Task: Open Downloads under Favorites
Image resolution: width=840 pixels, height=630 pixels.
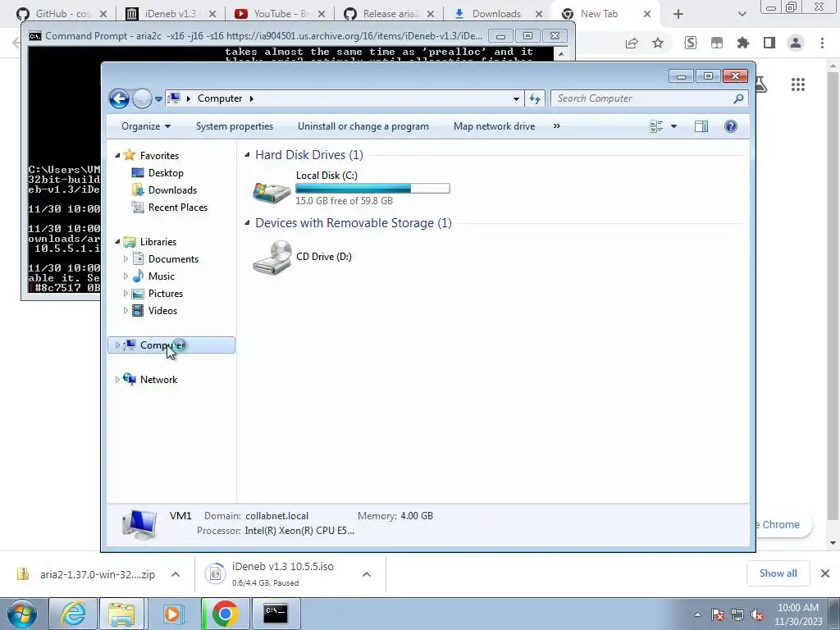Action: 172,190
